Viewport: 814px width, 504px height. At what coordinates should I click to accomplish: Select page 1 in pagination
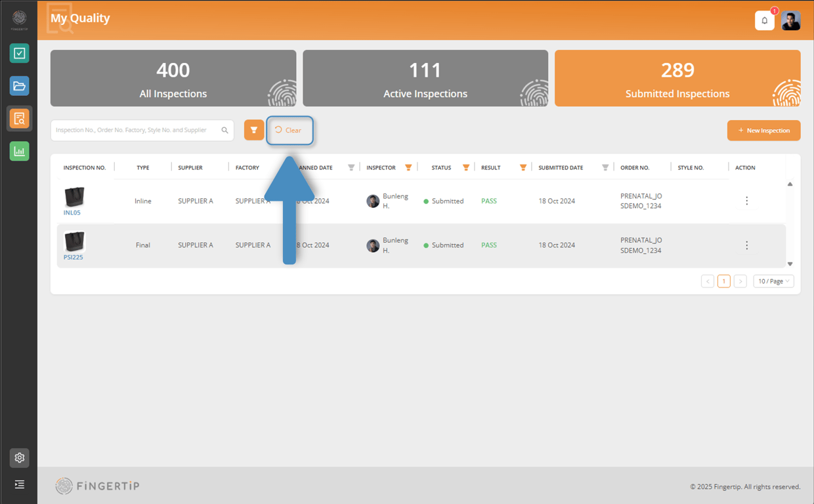click(x=724, y=281)
